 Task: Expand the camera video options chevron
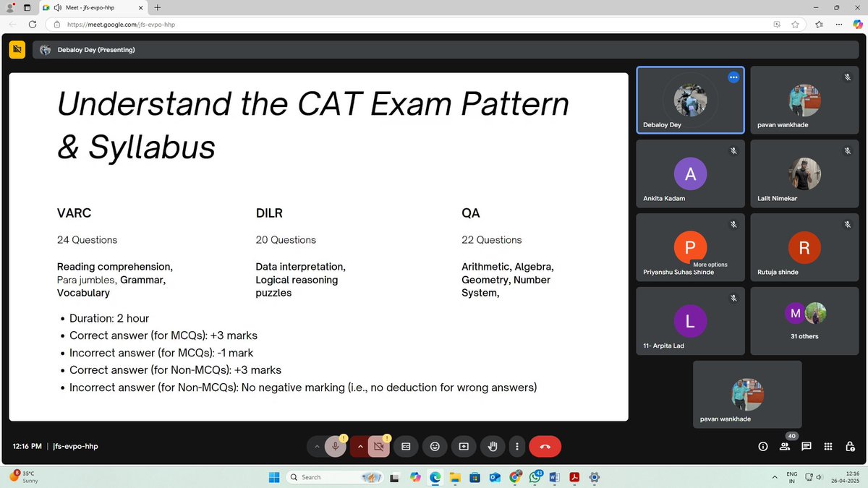click(360, 446)
